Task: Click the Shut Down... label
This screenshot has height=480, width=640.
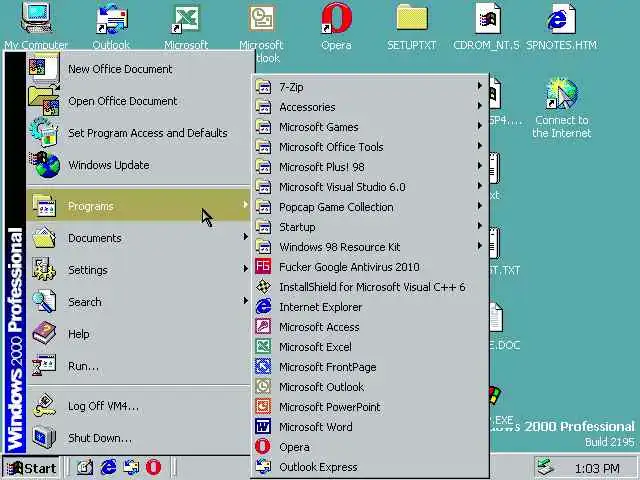Action: pos(100,438)
